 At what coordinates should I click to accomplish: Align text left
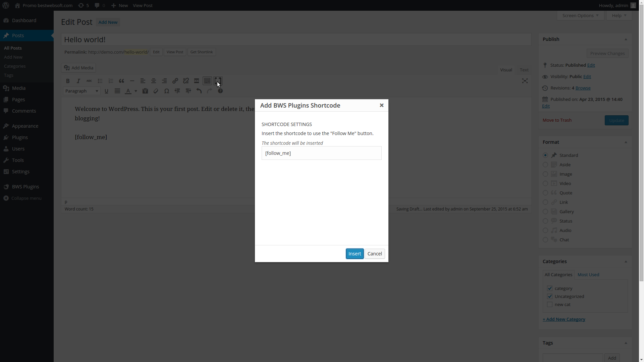(143, 81)
